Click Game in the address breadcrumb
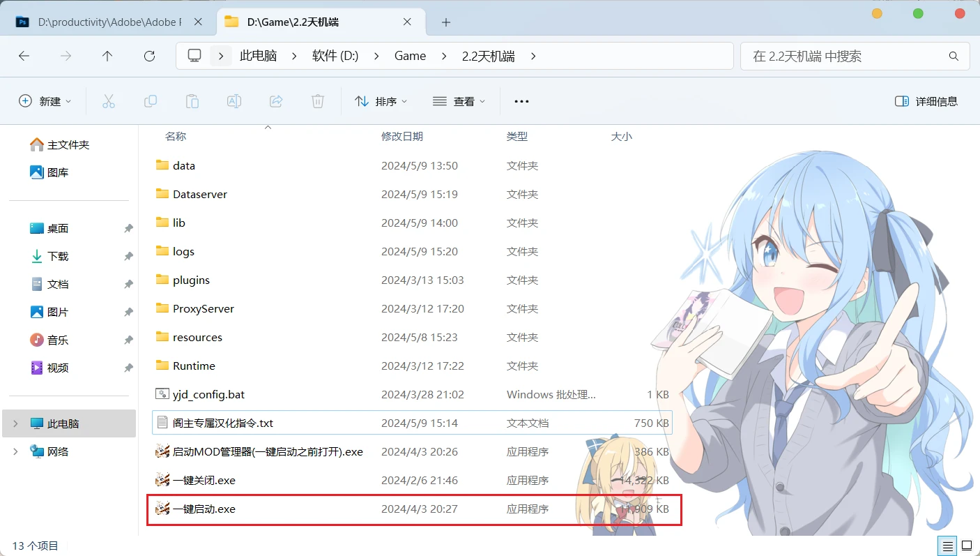Viewport: 980px width, 556px height. point(410,57)
